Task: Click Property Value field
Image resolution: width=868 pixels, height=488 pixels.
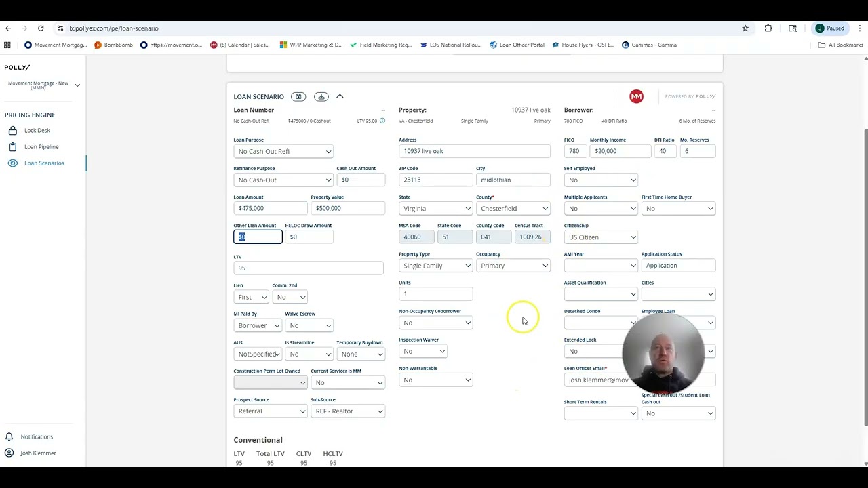Action: pyautogui.click(x=348, y=208)
